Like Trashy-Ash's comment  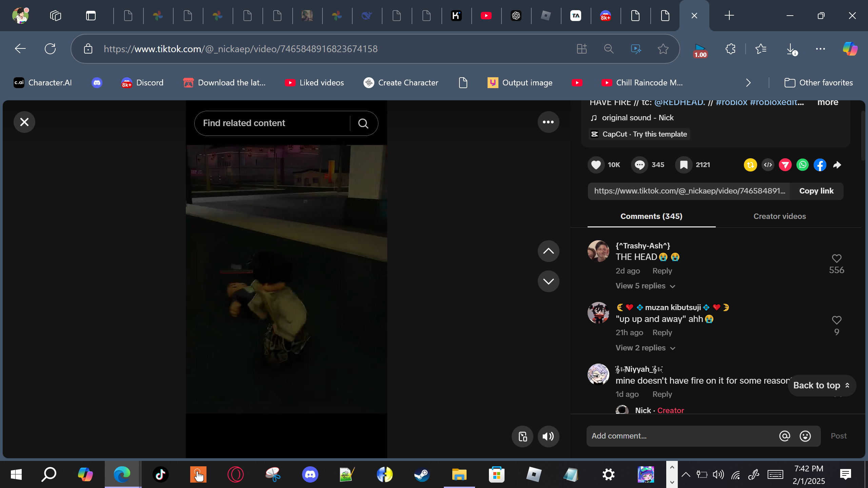(836, 259)
